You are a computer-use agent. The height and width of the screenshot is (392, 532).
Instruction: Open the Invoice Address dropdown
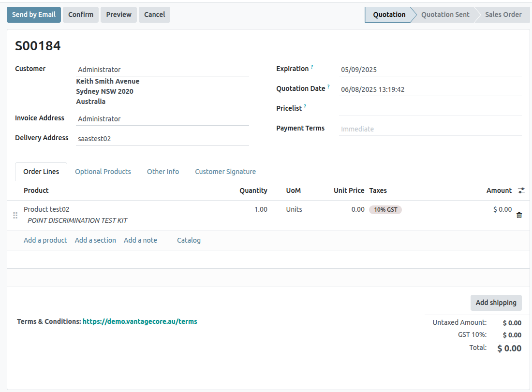[x=162, y=119]
